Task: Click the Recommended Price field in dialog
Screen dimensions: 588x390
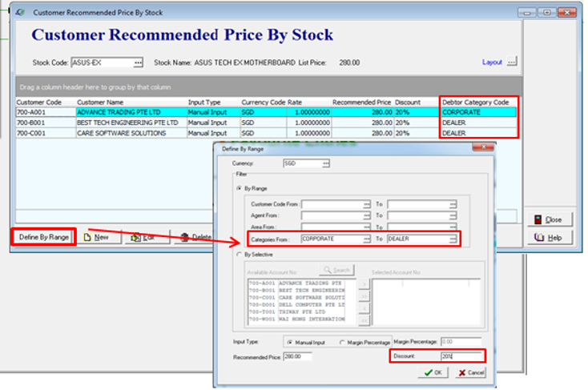Action: [x=297, y=356]
